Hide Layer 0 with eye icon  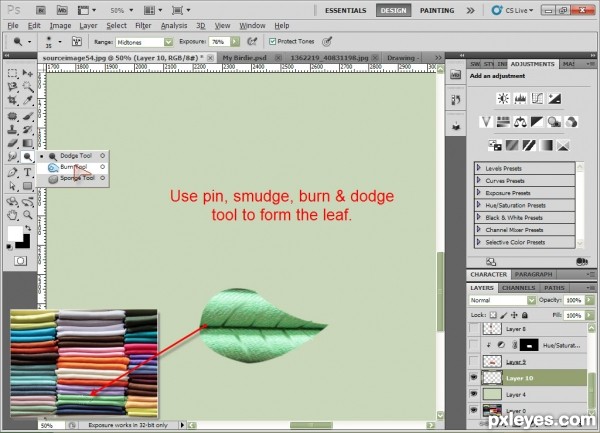(474, 410)
